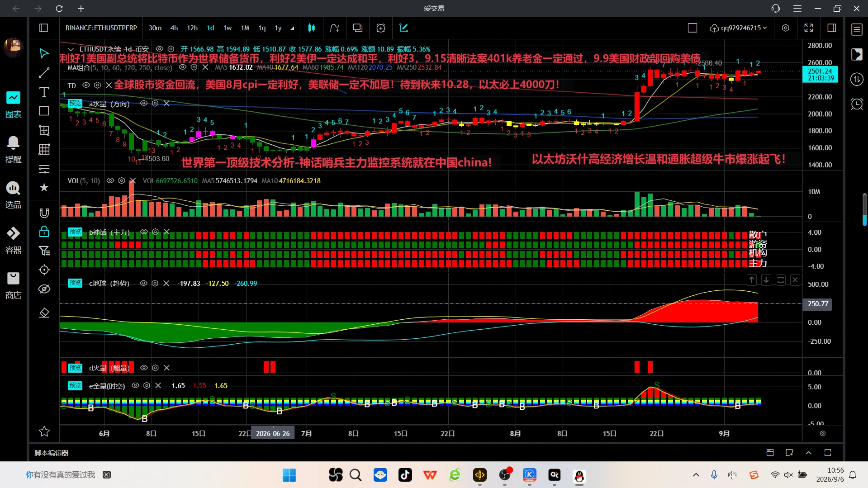
Task: Collapse the ETHUSDT main legend chevron
Action: point(71,49)
